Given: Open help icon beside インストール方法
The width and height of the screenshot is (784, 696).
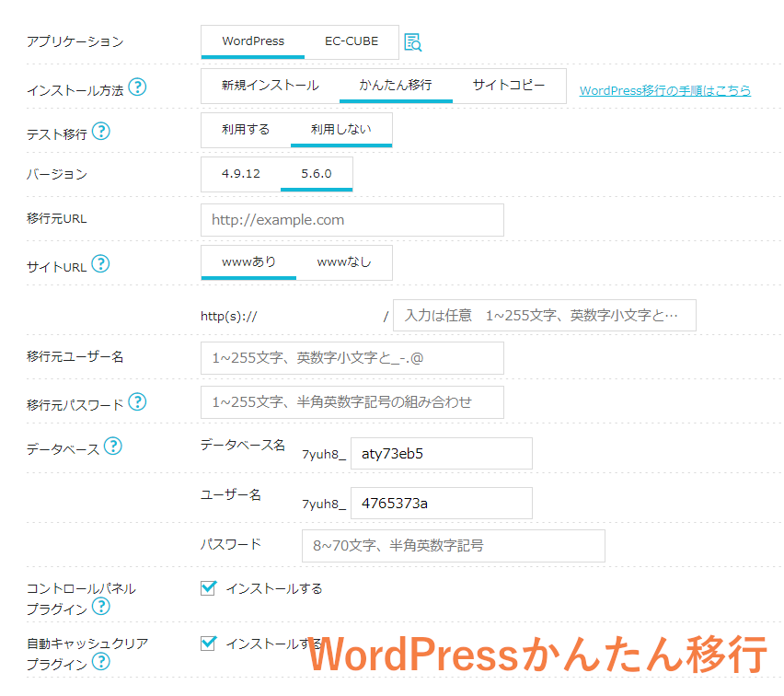Looking at the screenshot, I should [137, 87].
